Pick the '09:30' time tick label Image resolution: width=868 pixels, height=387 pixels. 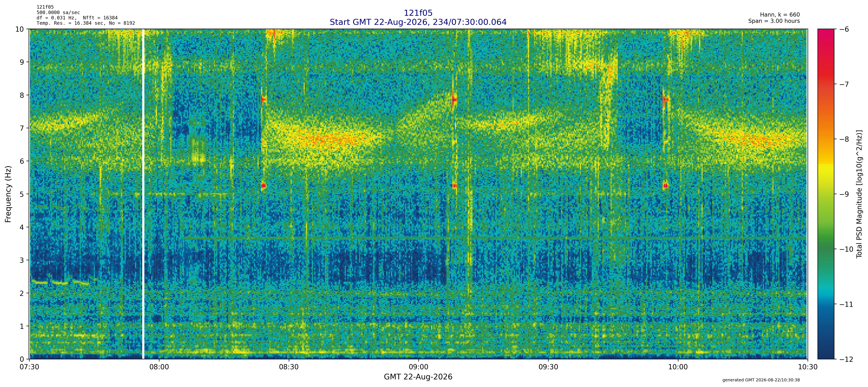click(x=548, y=367)
